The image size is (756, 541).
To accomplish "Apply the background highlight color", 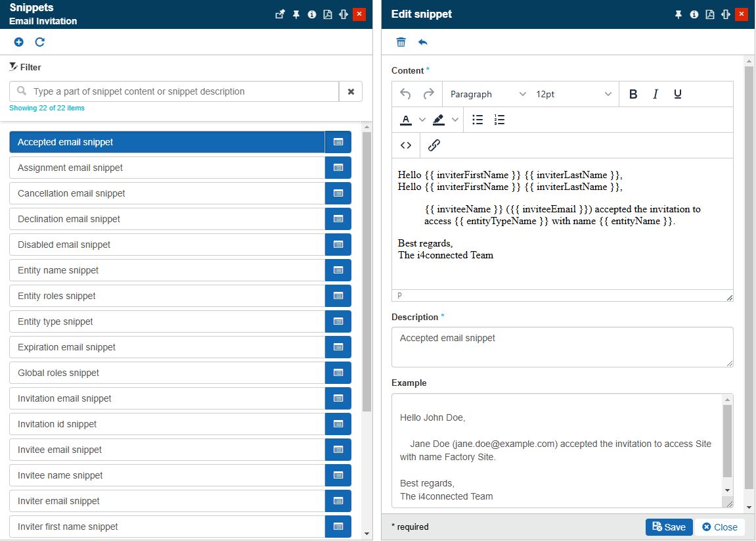I will point(439,120).
